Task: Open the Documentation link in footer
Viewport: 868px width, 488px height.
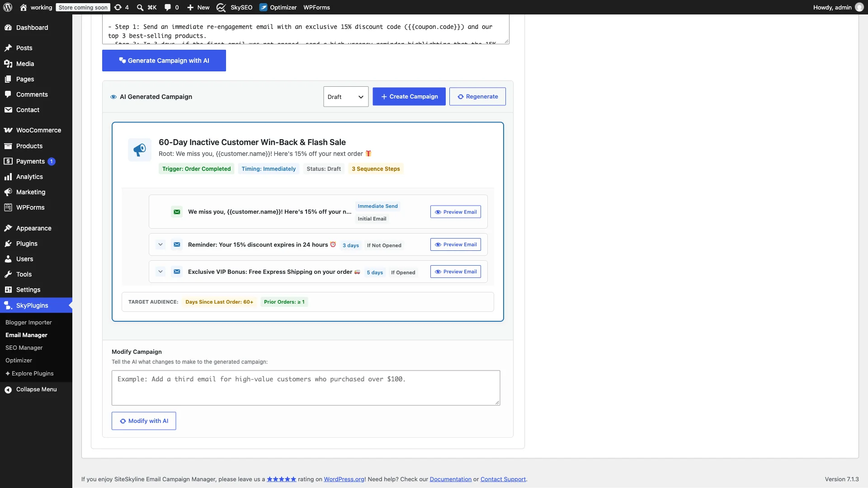Action: coord(450,479)
